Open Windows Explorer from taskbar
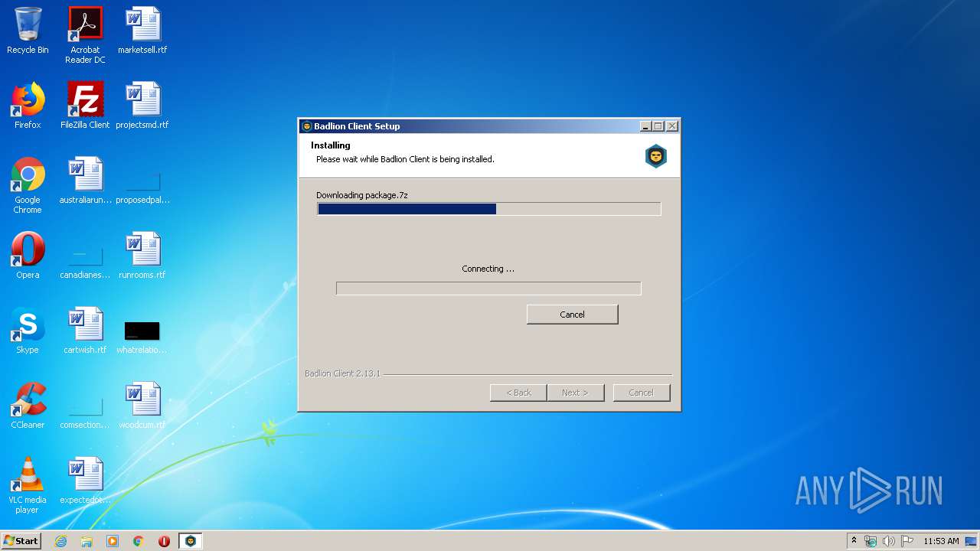This screenshot has width=980, height=551. coord(87,541)
